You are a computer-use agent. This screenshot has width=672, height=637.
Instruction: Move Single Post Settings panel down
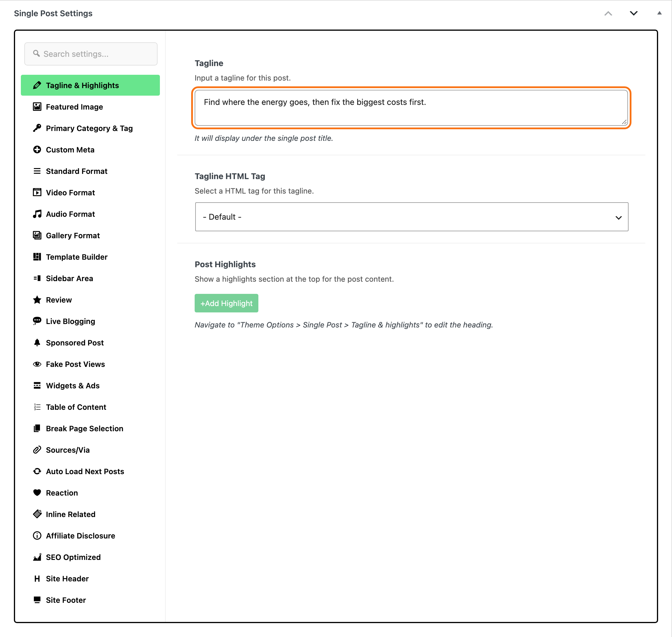[x=633, y=13]
